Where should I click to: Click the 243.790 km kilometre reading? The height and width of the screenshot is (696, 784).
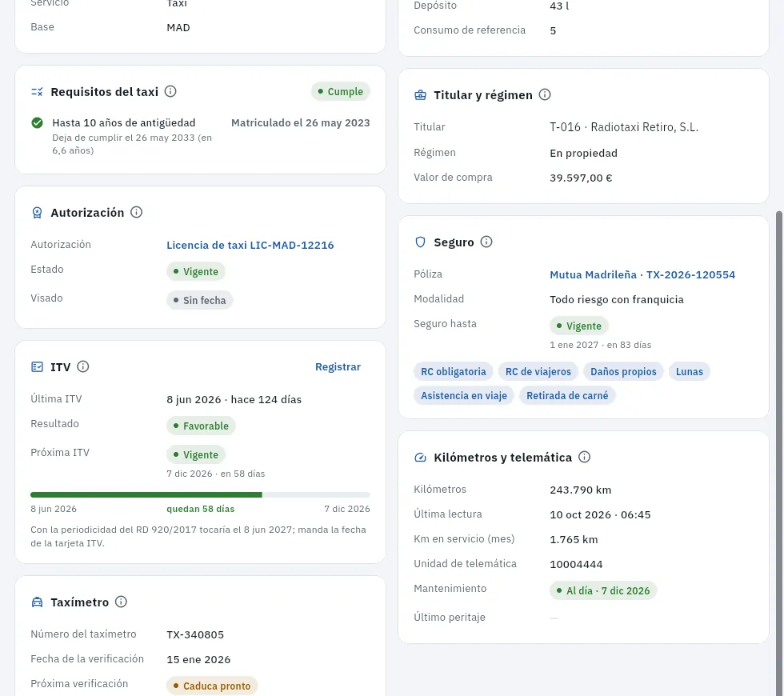[581, 490]
